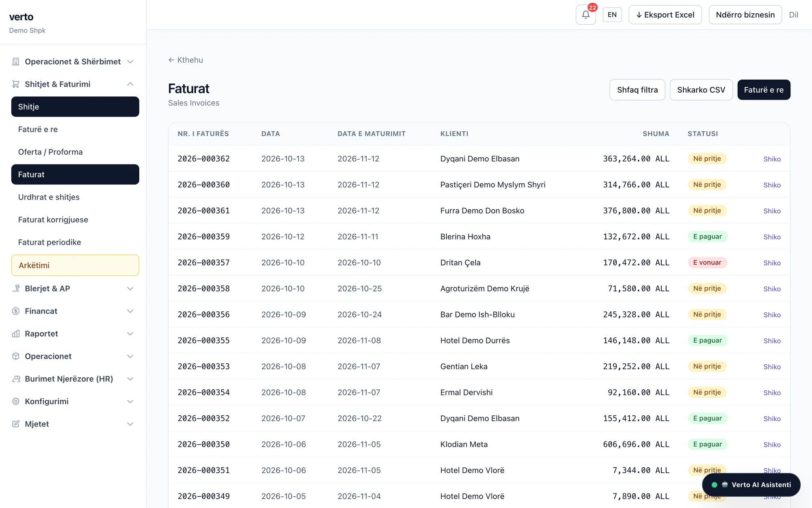812x508 pixels.
Task: Open Oferta / Proforma menu item
Action: (75, 152)
